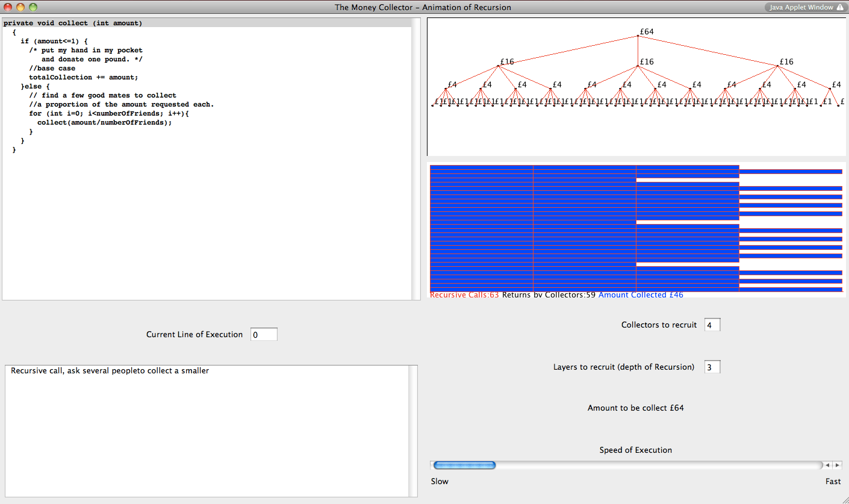Click the 'if (amount<=1) {' code line

click(x=54, y=41)
